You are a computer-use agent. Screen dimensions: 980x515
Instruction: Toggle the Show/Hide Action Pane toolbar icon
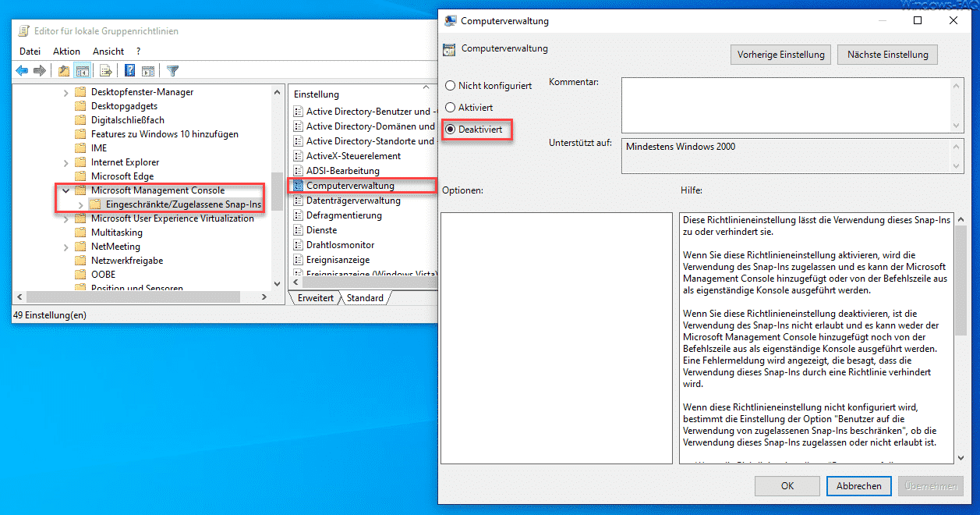148,71
